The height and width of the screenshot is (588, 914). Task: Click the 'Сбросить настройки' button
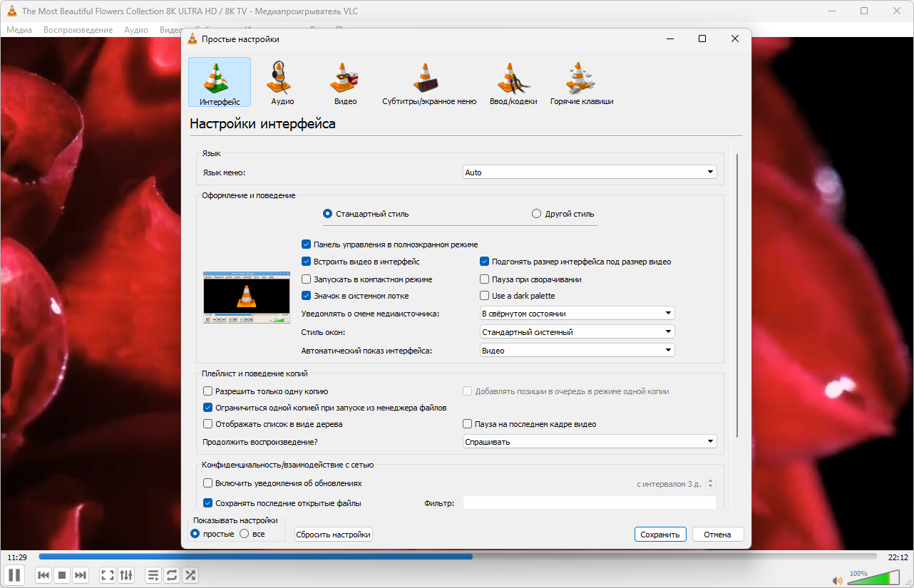point(333,535)
